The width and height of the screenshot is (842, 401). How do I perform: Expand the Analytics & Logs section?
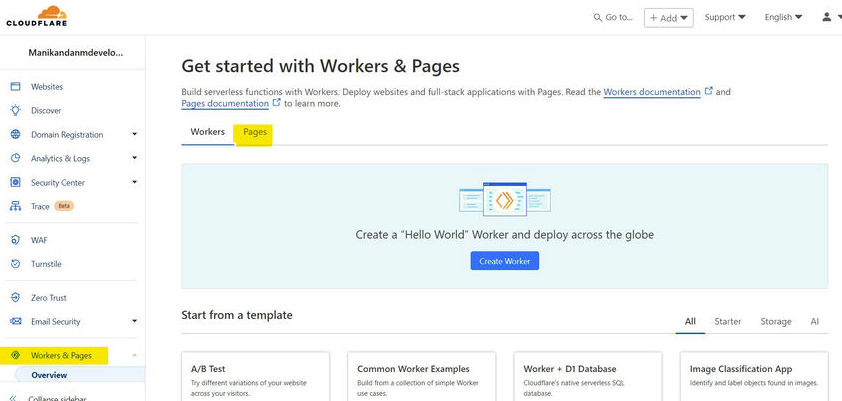click(x=134, y=159)
